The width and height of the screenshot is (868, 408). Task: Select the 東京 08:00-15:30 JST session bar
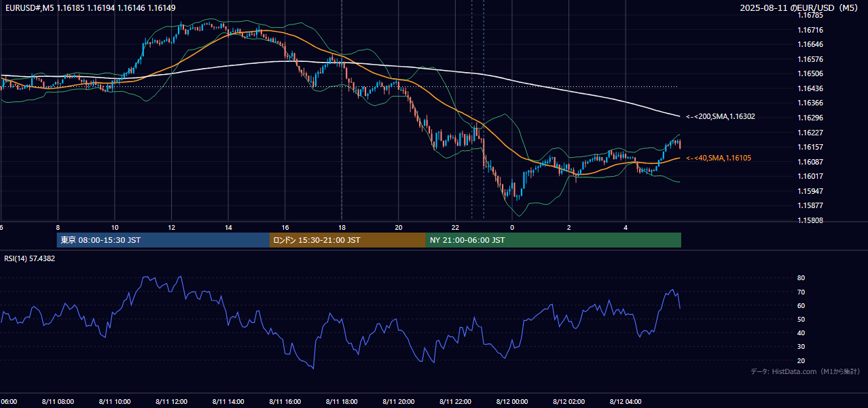[163, 240]
